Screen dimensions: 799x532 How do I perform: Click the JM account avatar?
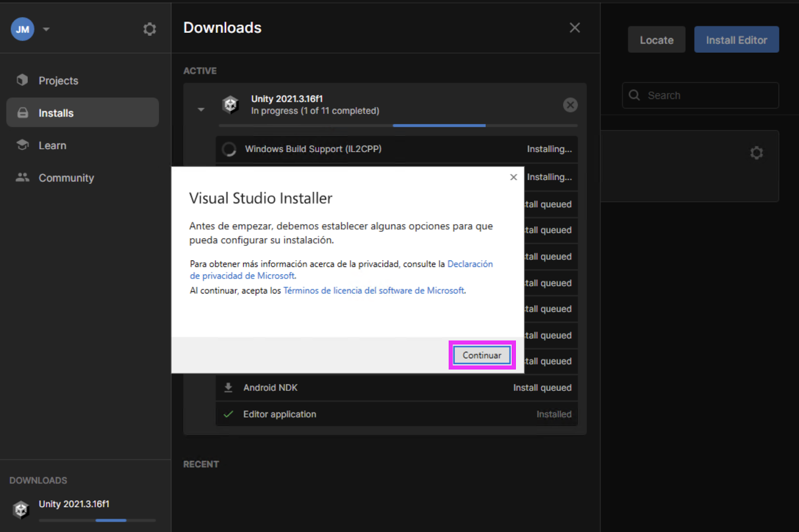pyautogui.click(x=22, y=29)
